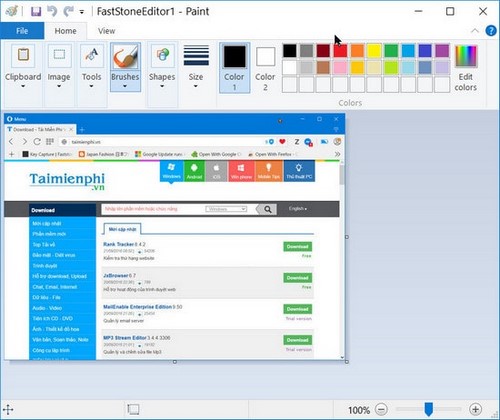Image resolution: width=500 pixels, height=420 pixels.
Task: Click the Save icon in quick access toolbar
Action: coord(36,11)
